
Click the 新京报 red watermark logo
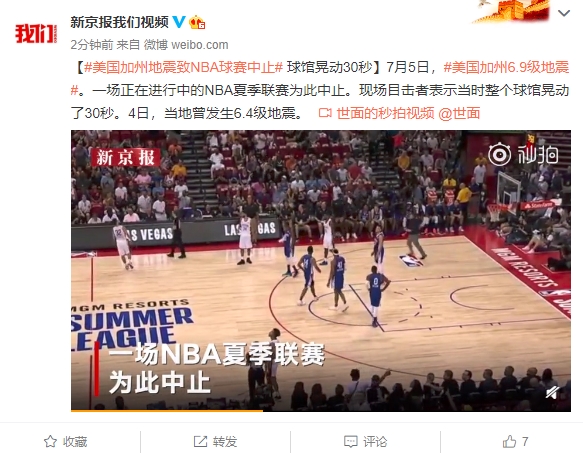pos(126,157)
